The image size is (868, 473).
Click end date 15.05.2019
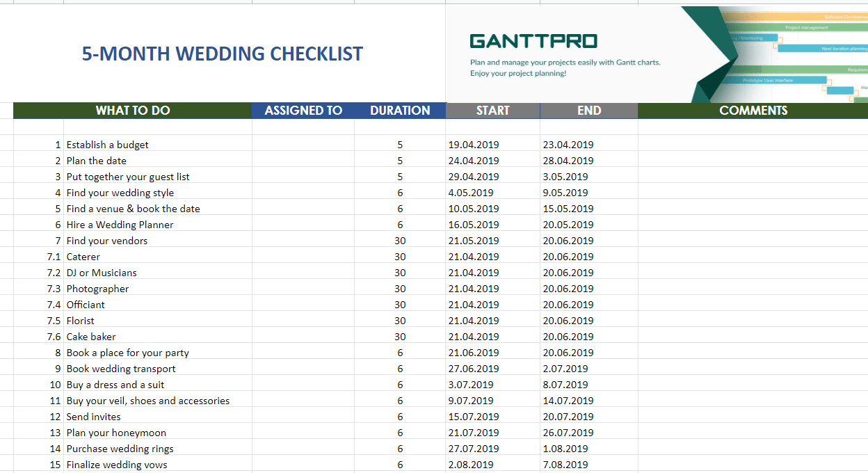[x=589, y=209]
